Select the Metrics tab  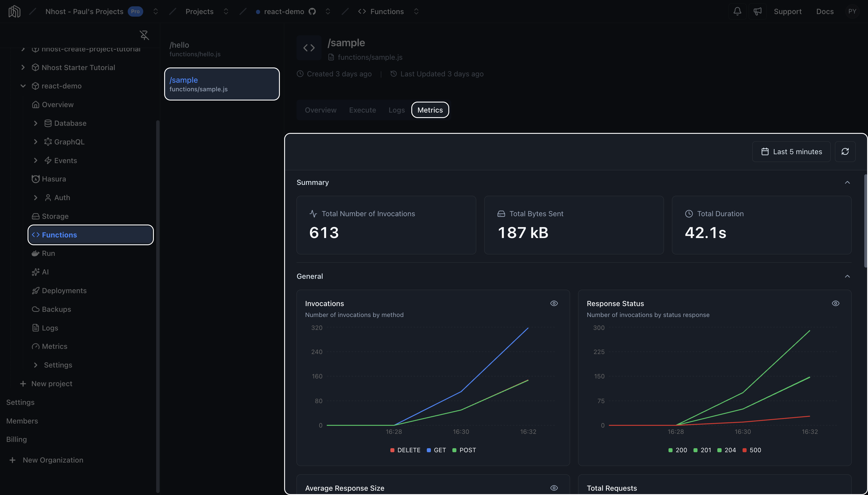click(x=430, y=110)
